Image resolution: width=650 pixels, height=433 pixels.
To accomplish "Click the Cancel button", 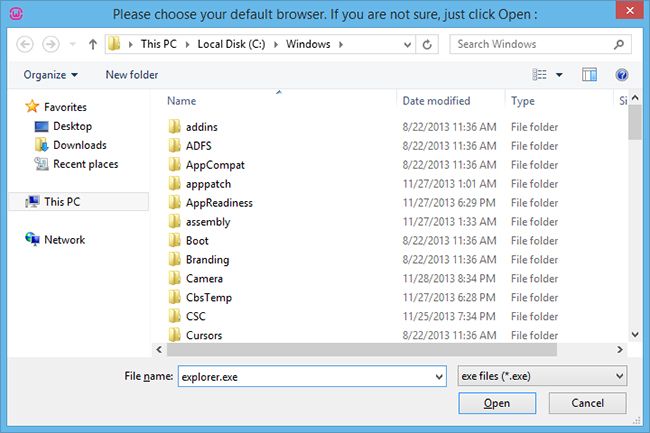I will [587, 403].
